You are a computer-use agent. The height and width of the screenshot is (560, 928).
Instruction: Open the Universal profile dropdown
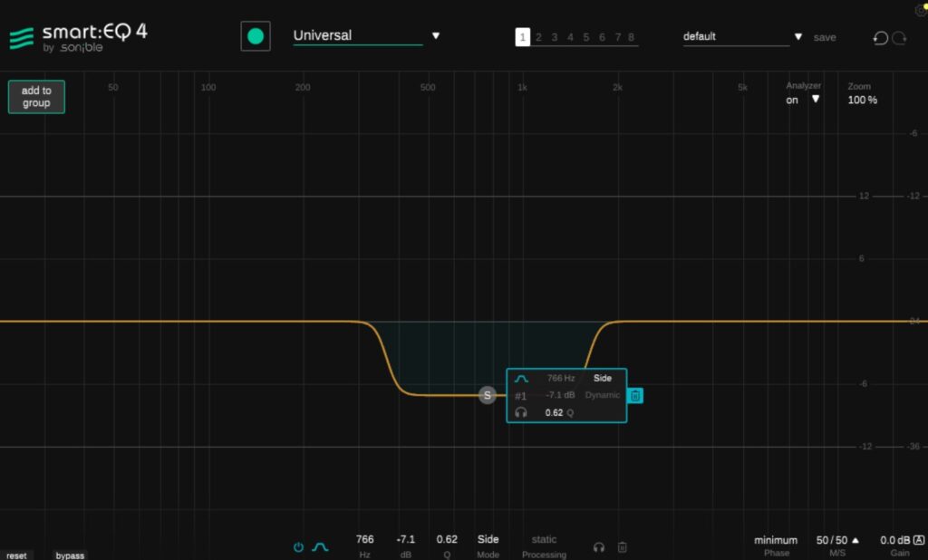click(435, 36)
